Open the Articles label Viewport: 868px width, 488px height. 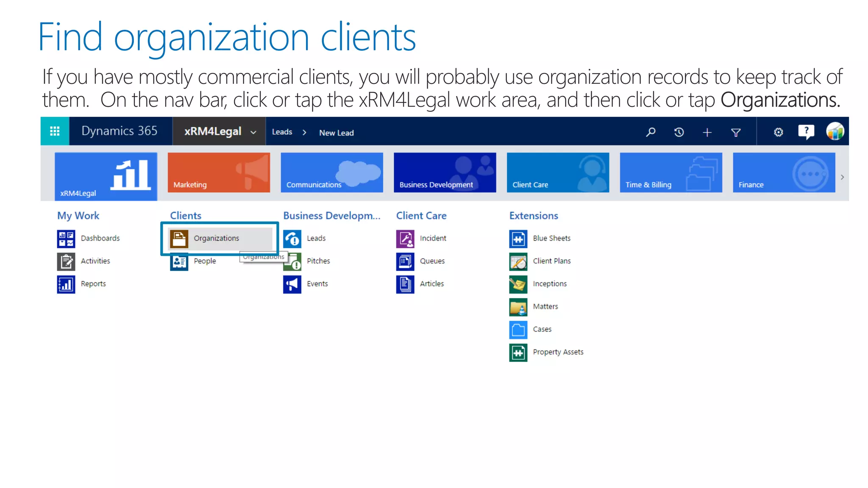click(x=432, y=284)
